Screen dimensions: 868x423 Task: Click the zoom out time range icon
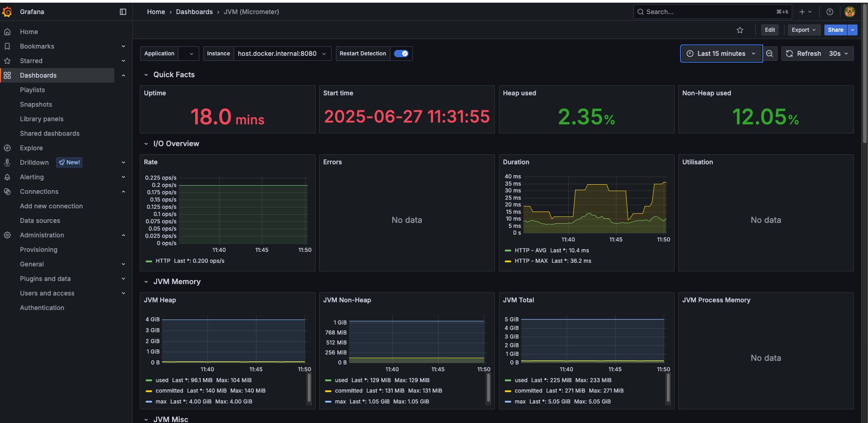click(x=769, y=54)
